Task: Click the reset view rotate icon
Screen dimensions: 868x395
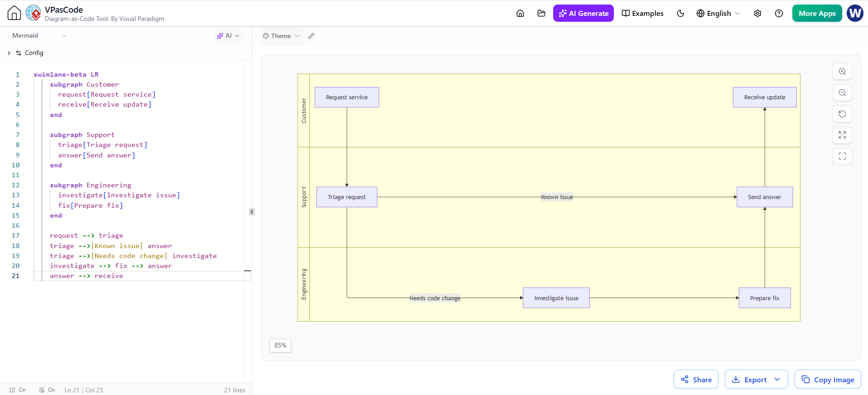Action: pyautogui.click(x=842, y=114)
